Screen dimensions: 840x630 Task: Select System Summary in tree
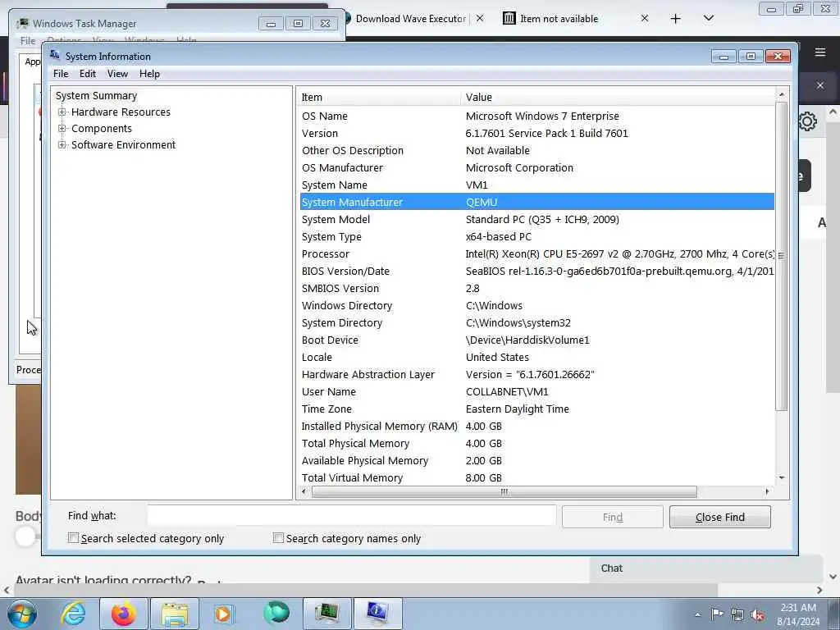(97, 95)
